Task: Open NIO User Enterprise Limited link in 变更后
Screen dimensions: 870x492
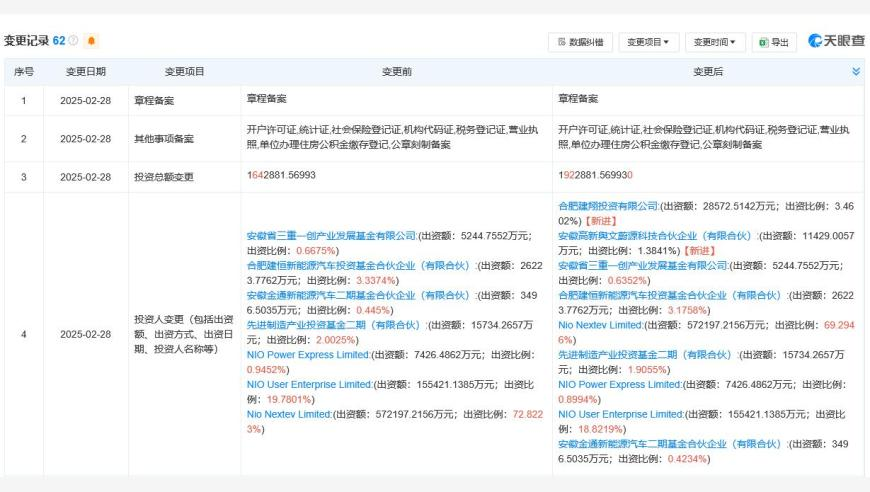Action: [x=621, y=414]
